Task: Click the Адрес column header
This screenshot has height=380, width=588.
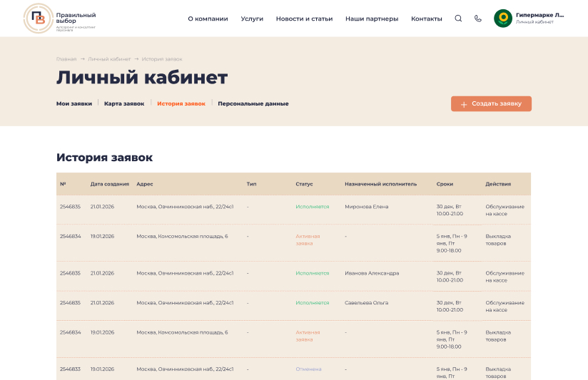Action: pyautogui.click(x=145, y=184)
